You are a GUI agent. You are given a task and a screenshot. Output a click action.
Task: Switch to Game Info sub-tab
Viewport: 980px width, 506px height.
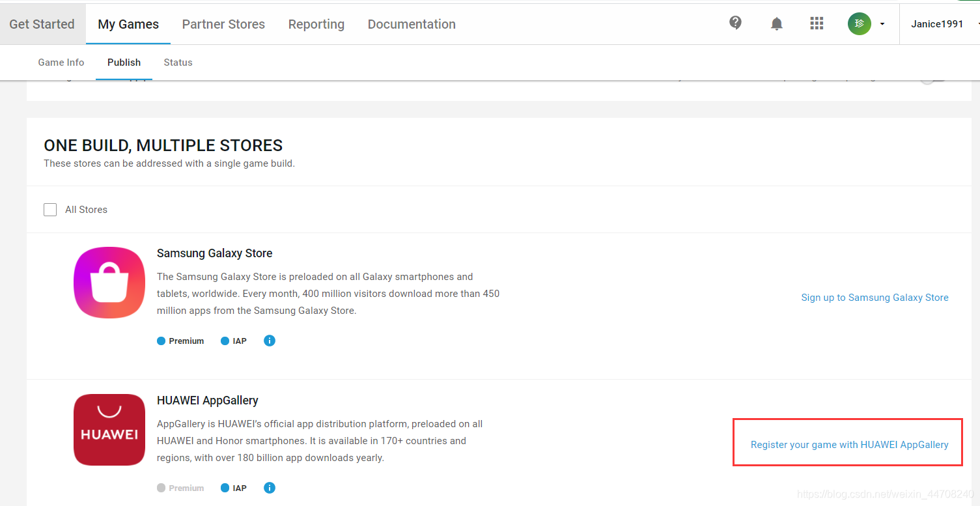point(61,63)
